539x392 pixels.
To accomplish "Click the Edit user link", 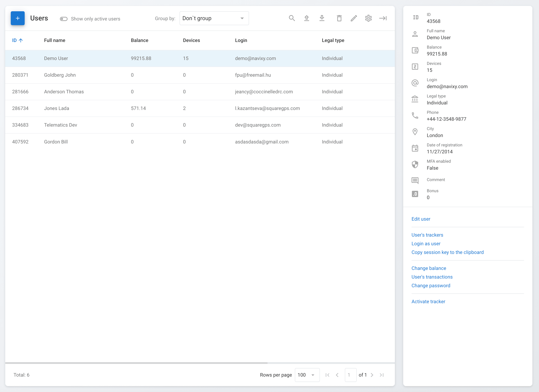I will click(421, 219).
